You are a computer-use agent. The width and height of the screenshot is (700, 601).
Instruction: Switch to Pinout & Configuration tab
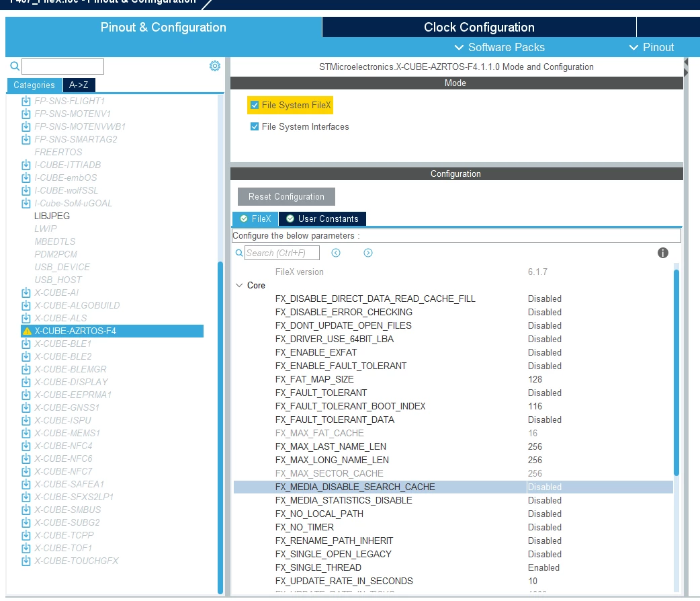[163, 28]
